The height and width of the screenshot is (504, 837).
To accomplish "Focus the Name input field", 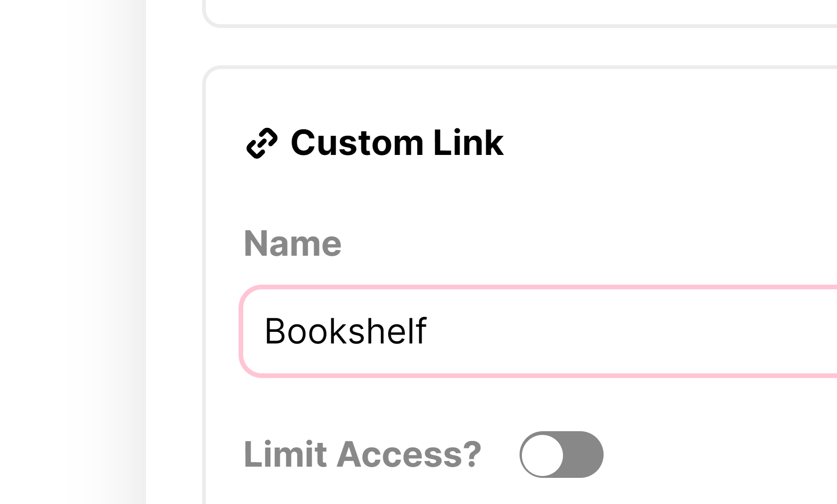I will pyautogui.click(x=537, y=331).
